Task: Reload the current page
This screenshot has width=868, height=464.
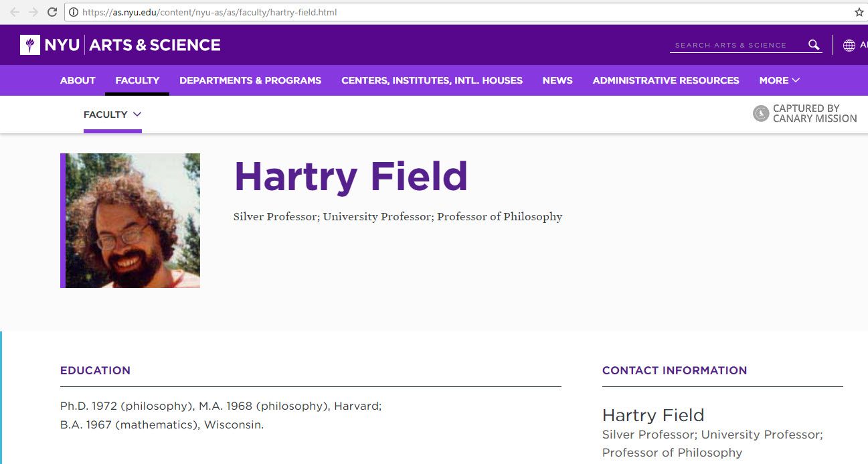Action: click(x=51, y=11)
